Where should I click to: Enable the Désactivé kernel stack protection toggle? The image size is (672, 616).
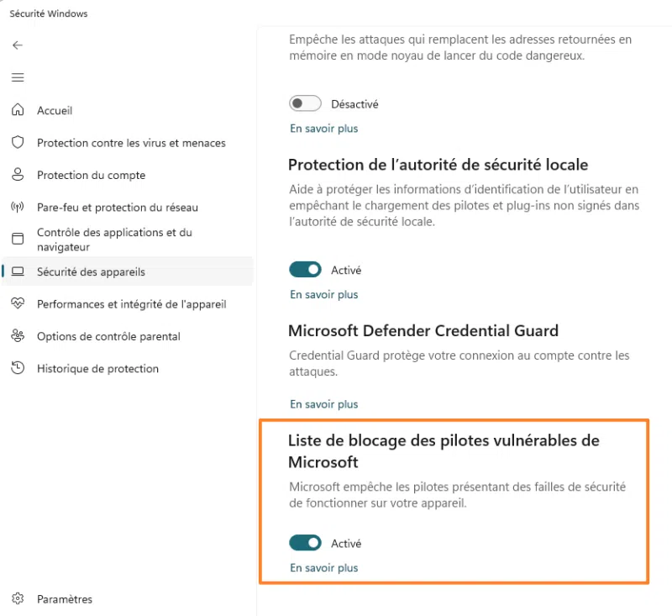point(306,104)
